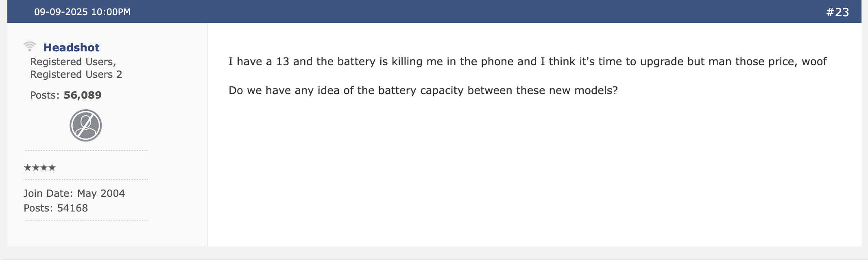Click the battery capacity question sentence
868x260 pixels.
coord(423,90)
